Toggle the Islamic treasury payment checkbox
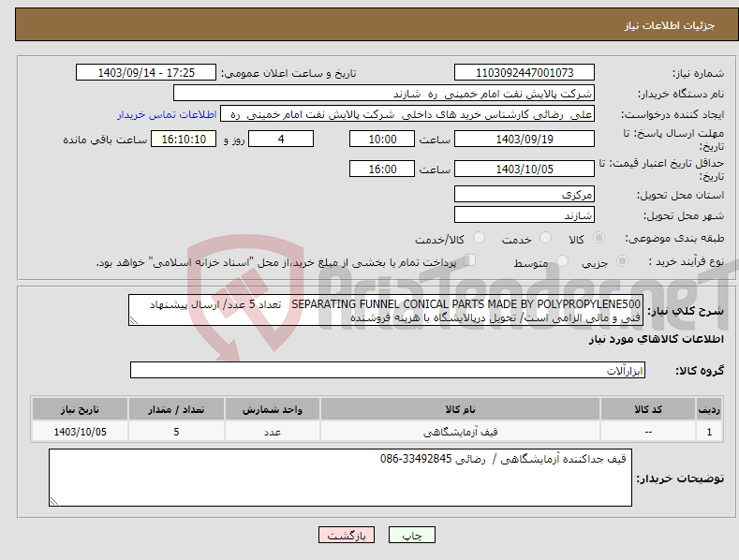 tap(470, 259)
